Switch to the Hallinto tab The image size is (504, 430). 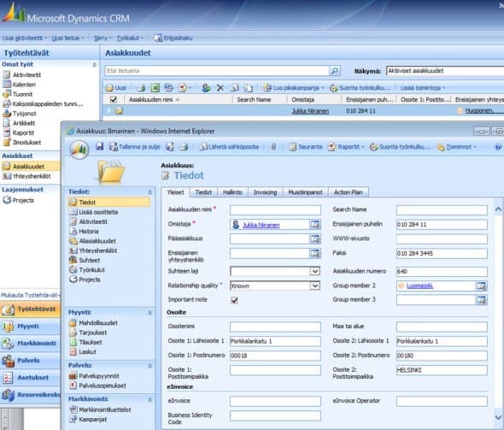(232, 192)
